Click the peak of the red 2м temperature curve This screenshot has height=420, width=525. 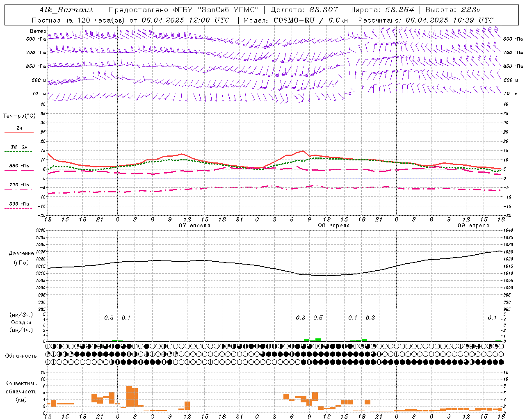click(302, 151)
